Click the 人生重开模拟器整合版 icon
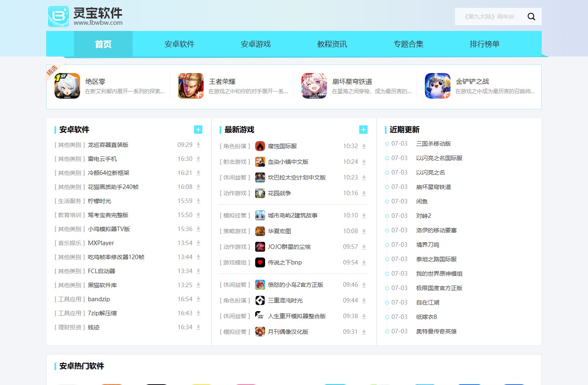 click(260, 316)
